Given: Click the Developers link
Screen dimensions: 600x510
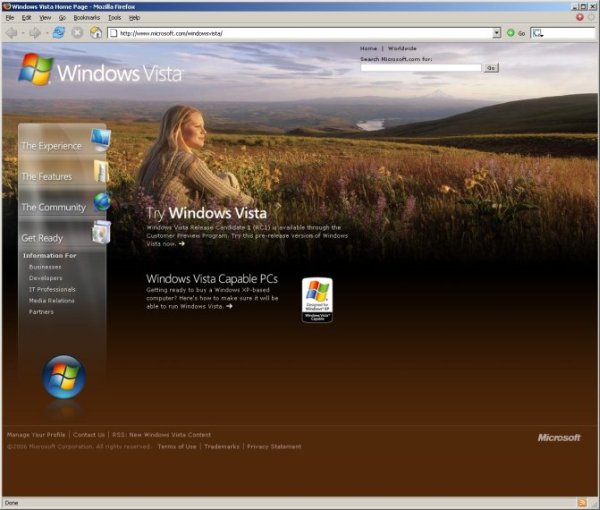Looking at the screenshot, I should [46, 278].
